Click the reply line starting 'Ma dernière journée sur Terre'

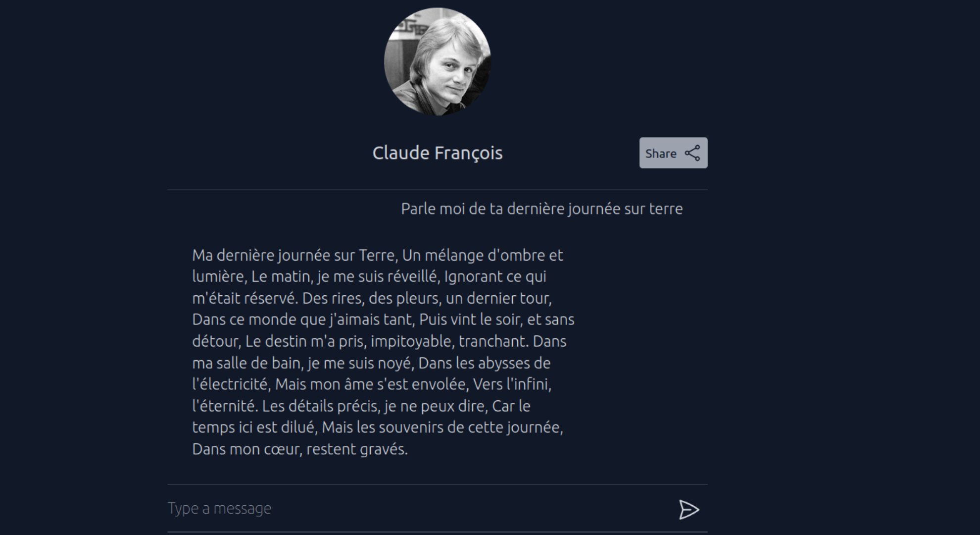pyautogui.click(x=378, y=256)
